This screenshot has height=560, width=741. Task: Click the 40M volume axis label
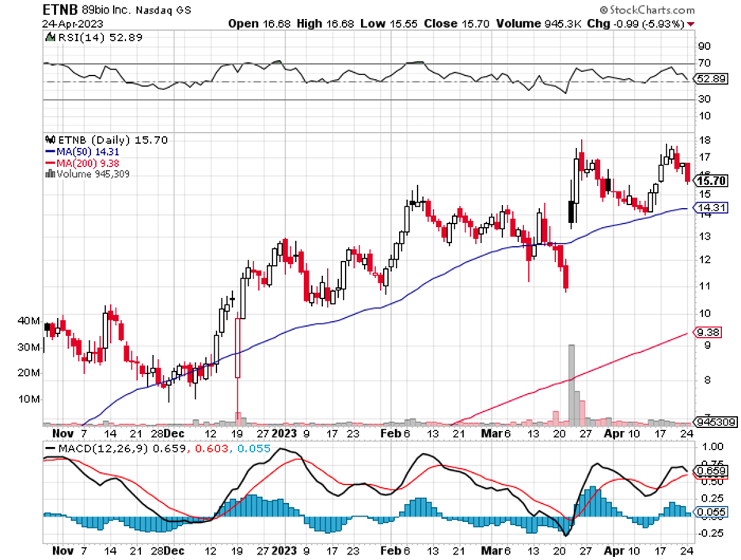click(28, 321)
